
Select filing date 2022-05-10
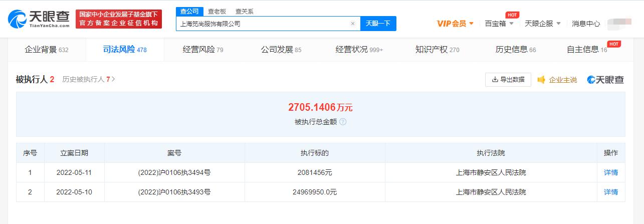[74, 192]
